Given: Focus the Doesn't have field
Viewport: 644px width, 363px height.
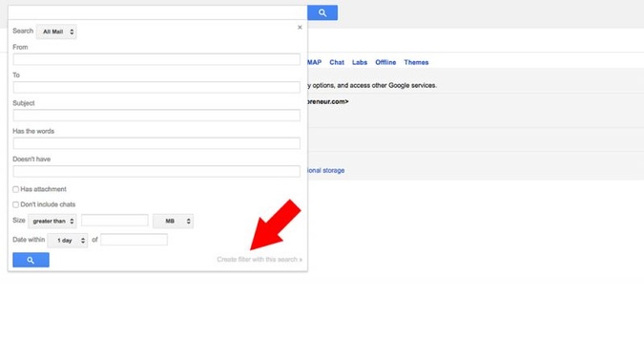Looking at the screenshot, I should (156, 171).
